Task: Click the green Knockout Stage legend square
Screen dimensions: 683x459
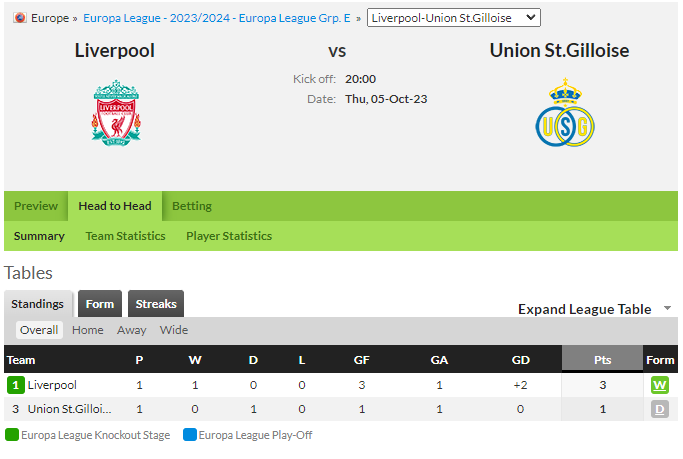Action: 12,435
